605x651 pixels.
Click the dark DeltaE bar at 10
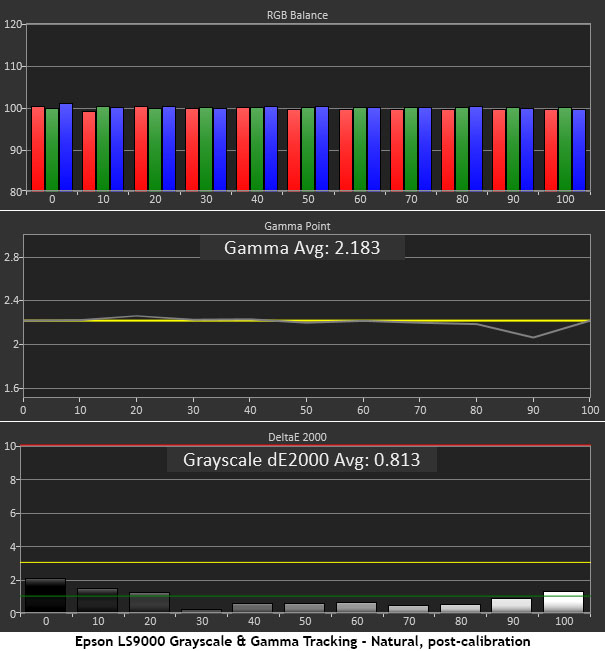pos(97,600)
